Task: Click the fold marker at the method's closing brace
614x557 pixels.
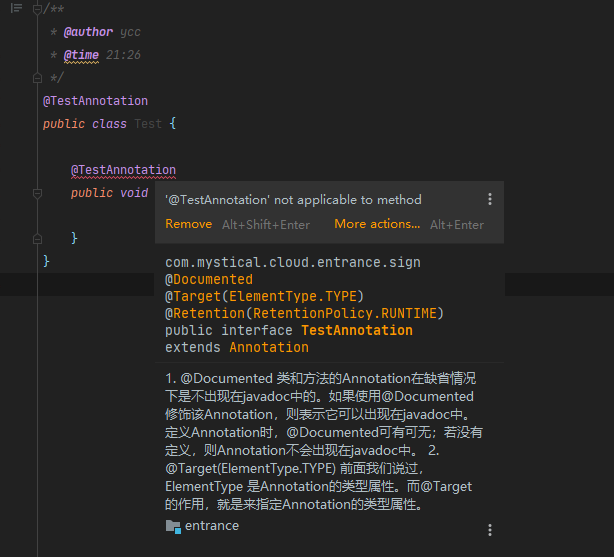Action: tap(37, 239)
